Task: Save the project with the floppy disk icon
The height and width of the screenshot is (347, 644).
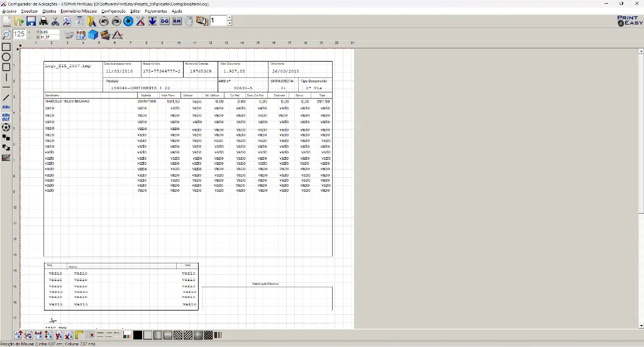Action: pyautogui.click(x=31, y=21)
